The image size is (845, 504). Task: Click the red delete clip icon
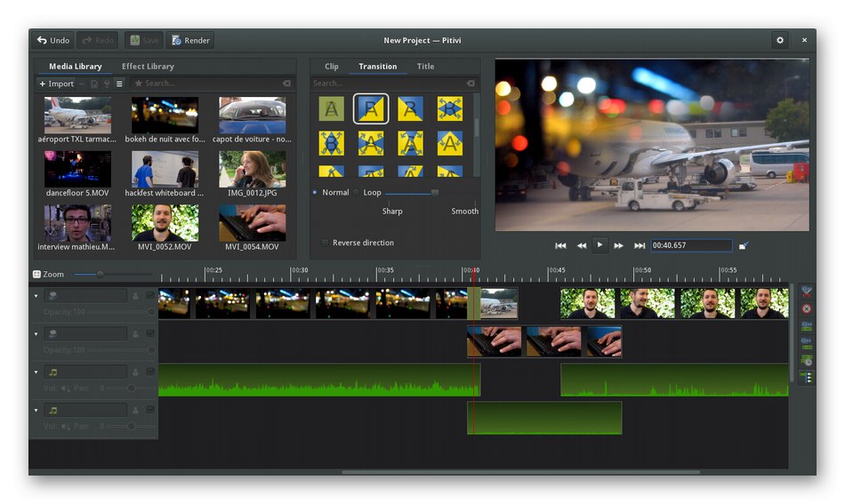coord(806,308)
